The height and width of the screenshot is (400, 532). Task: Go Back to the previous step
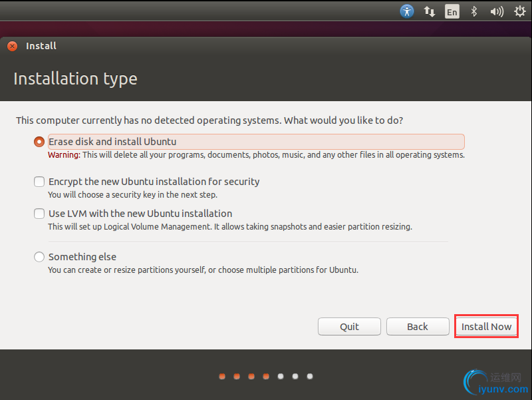[418, 327]
